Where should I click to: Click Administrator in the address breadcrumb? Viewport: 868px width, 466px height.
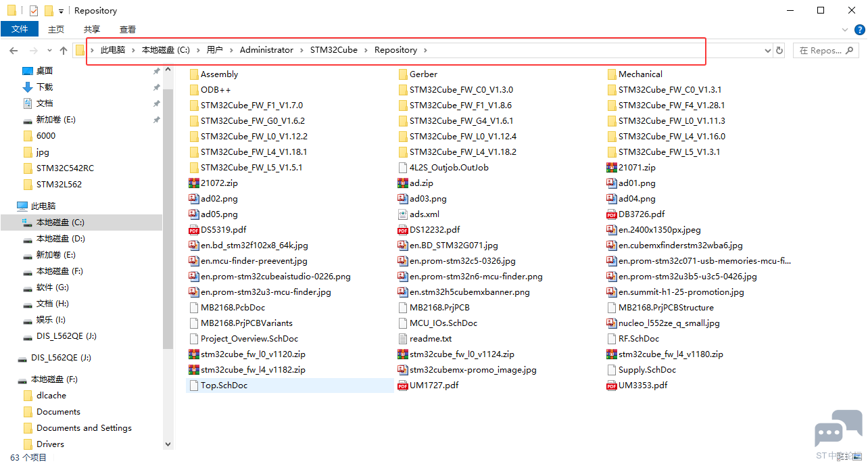pos(266,50)
